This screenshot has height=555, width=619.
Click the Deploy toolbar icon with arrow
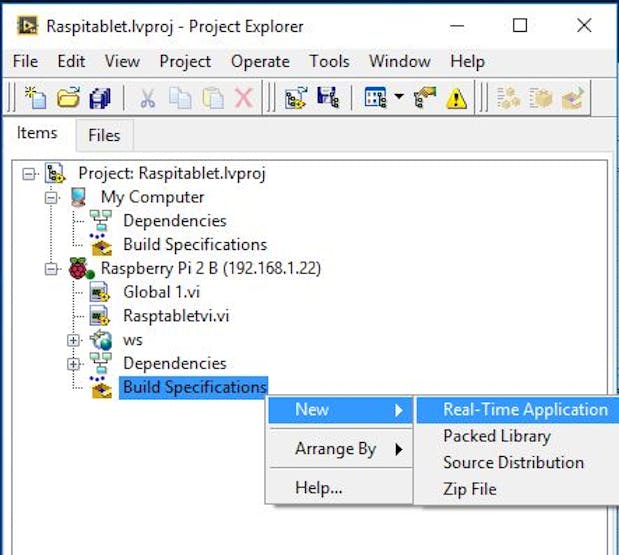573,98
